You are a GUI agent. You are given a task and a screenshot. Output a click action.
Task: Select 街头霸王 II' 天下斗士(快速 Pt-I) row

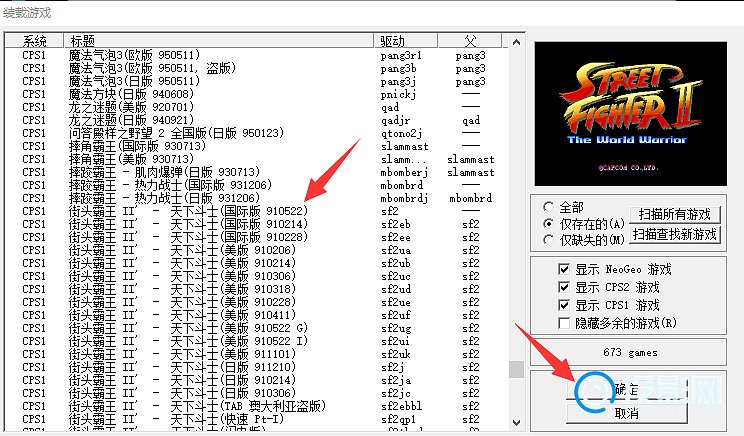(x=256, y=419)
